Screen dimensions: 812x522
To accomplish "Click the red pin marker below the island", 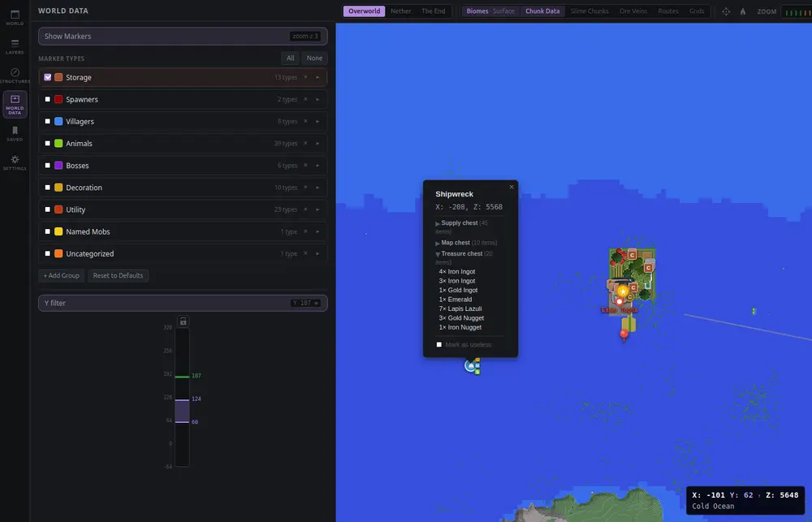I will (x=624, y=335).
